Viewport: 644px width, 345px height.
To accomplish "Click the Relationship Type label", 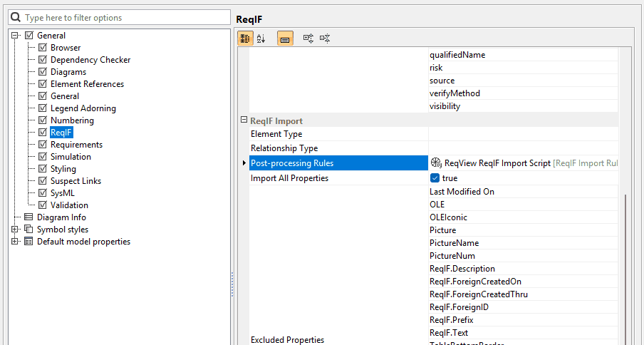I will [x=284, y=148].
